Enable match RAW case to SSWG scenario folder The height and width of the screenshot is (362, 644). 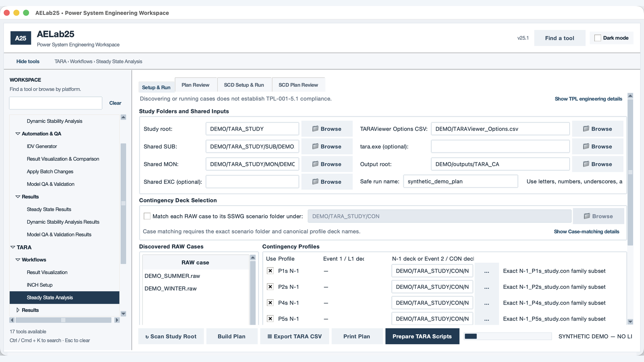tap(147, 216)
